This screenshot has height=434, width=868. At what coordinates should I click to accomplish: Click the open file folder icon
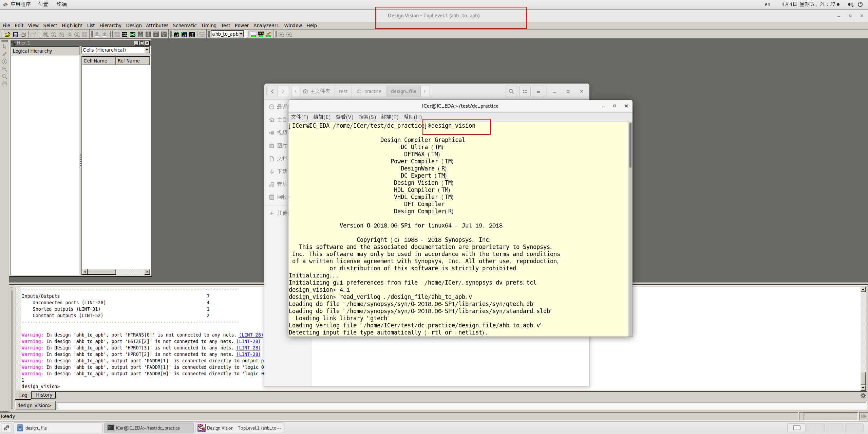pos(7,34)
